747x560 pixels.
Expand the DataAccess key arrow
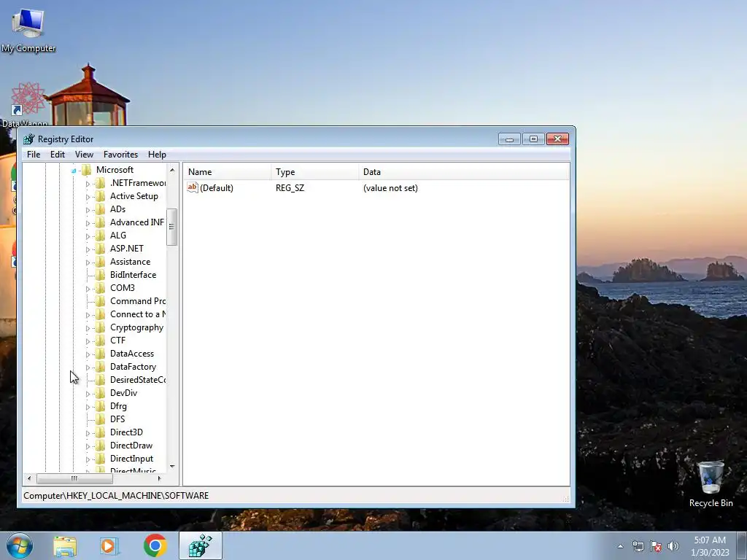click(x=88, y=354)
